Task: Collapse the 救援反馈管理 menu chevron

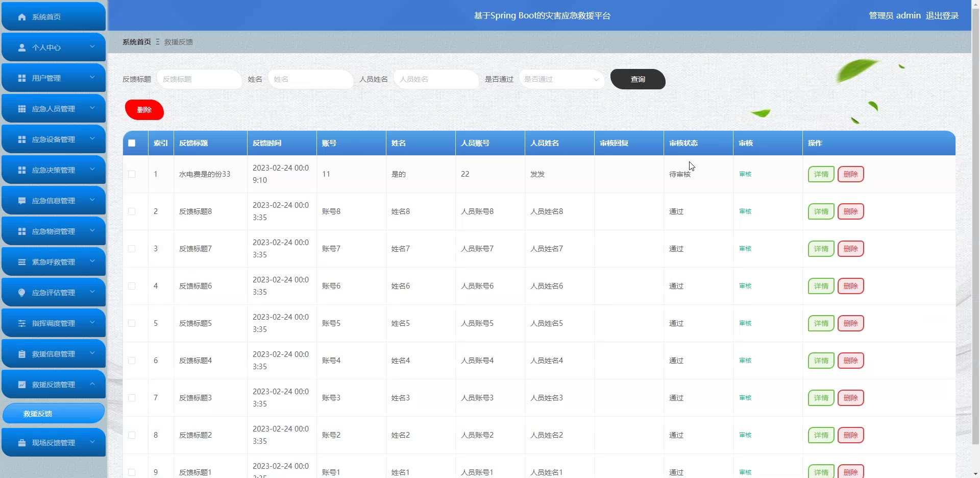Action: pos(92,384)
